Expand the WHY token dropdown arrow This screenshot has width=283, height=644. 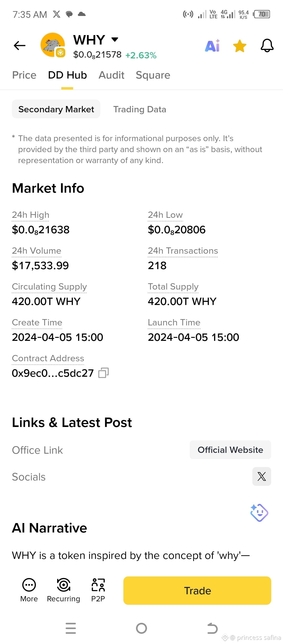(115, 40)
